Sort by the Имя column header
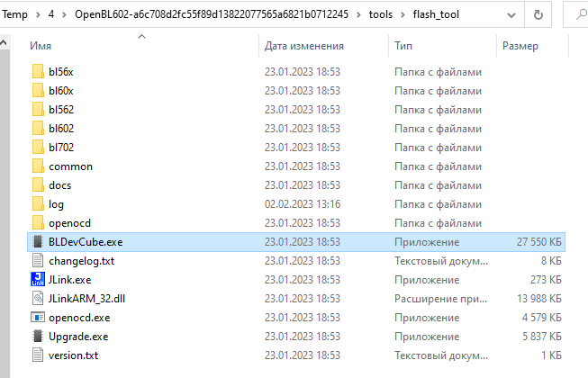 [41, 46]
